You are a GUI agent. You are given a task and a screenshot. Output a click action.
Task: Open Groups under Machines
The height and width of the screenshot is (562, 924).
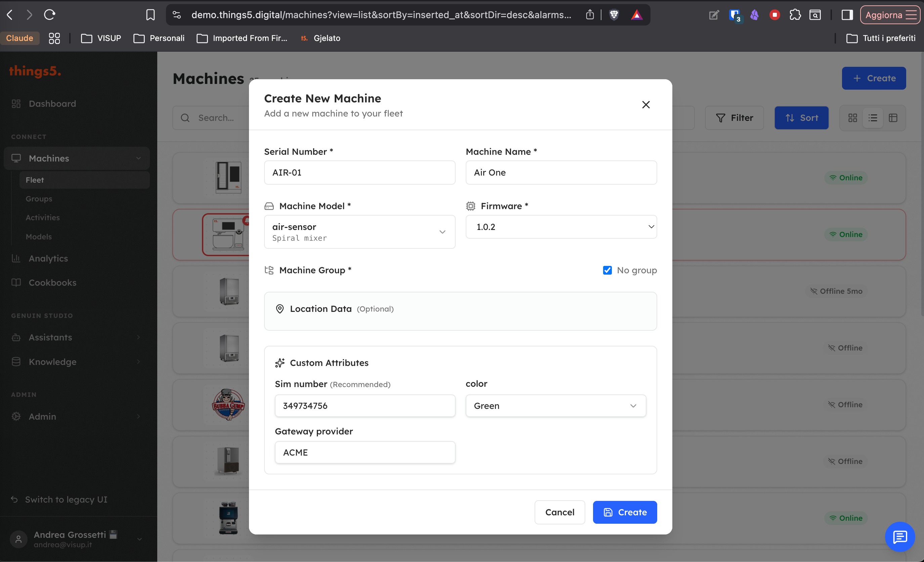(x=39, y=198)
